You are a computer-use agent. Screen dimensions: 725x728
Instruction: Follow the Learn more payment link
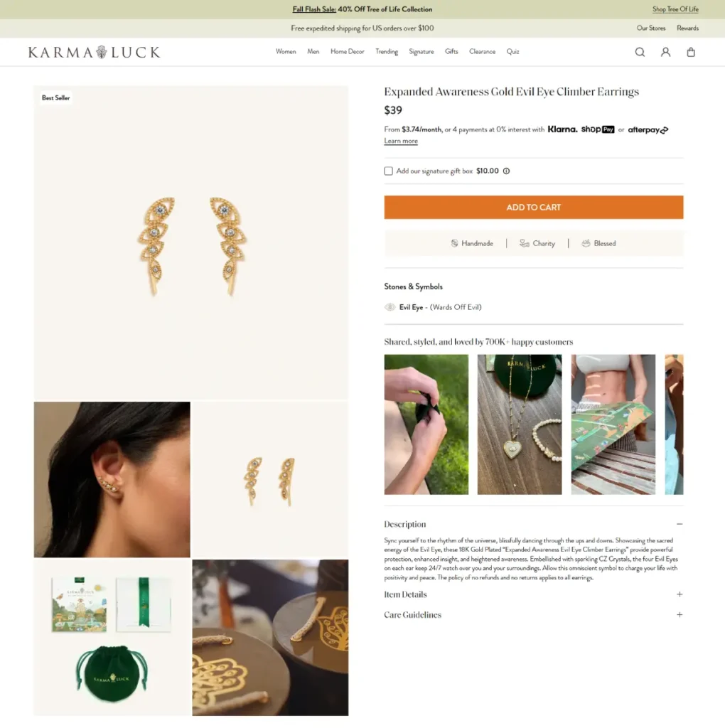tap(401, 141)
